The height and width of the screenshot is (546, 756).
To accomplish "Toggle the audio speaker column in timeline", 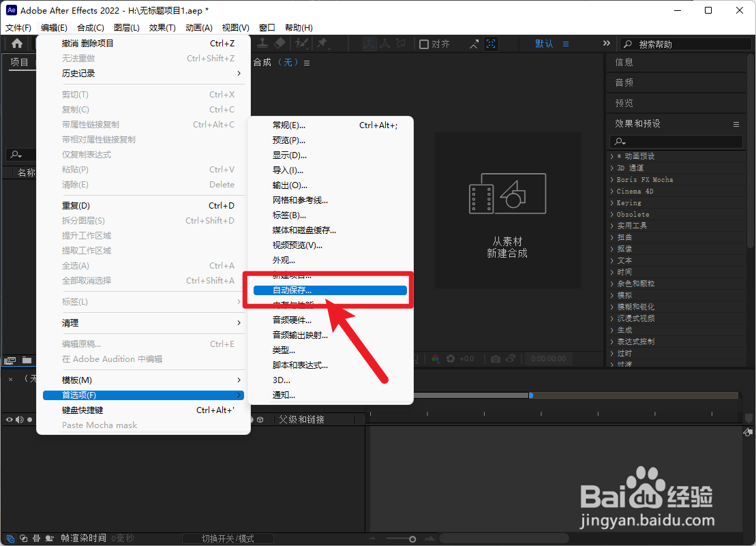I will coord(20,420).
